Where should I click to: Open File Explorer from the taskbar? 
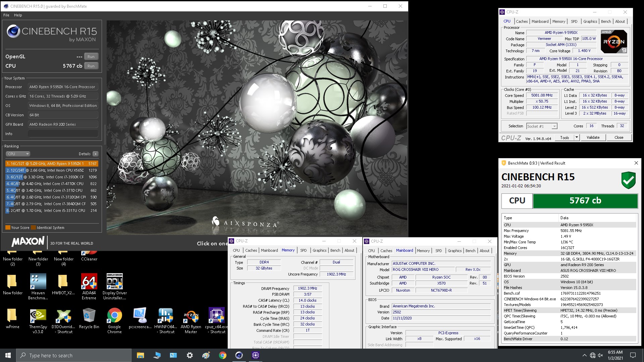click(x=140, y=355)
